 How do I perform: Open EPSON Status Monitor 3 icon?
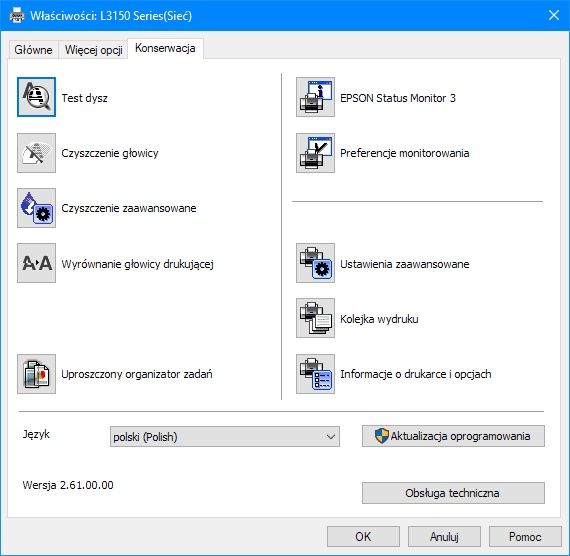pyautogui.click(x=315, y=97)
